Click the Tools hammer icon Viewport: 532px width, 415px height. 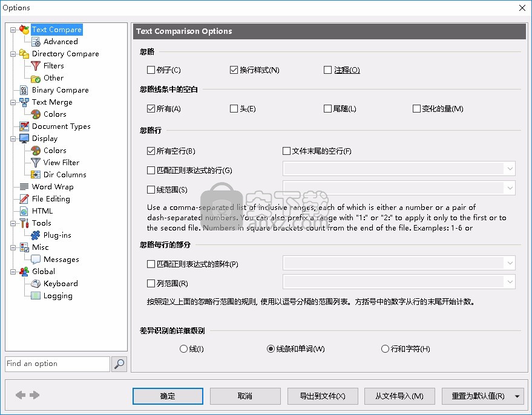click(24, 223)
